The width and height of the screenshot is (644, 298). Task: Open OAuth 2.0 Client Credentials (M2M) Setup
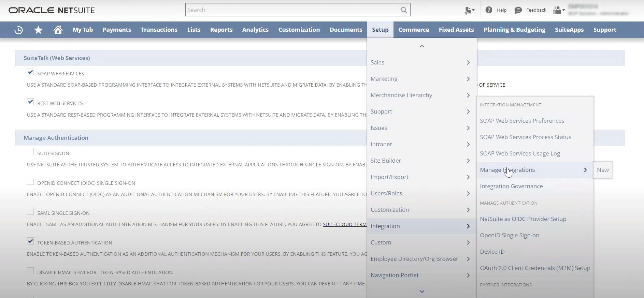click(535, 268)
